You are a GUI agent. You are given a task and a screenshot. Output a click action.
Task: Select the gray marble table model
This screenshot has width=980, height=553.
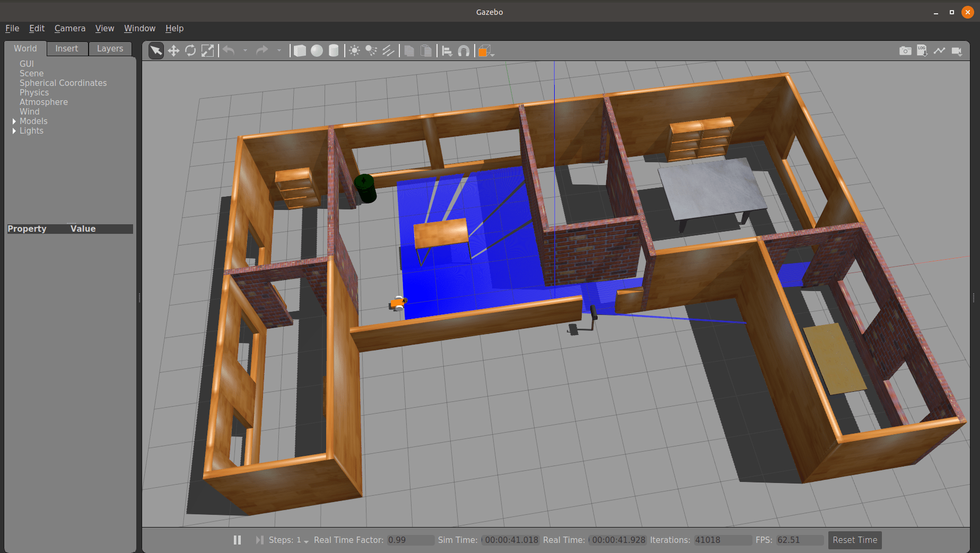tap(712, 190)
